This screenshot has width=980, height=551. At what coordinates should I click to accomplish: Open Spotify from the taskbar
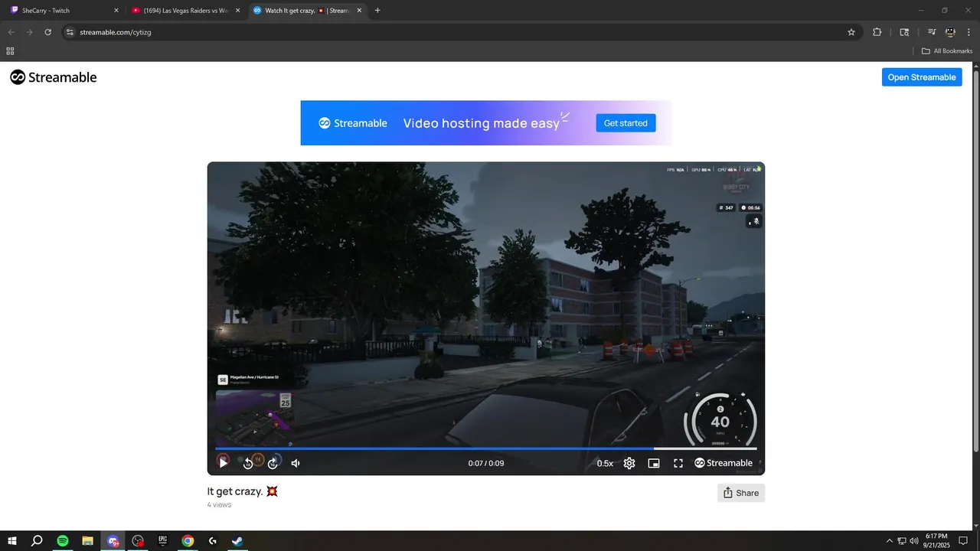point(63,541)
